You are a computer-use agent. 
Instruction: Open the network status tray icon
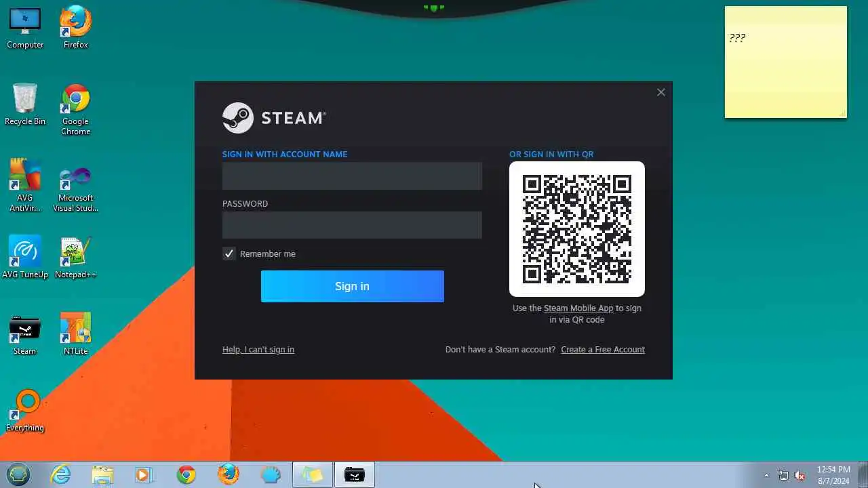[x=783, y=475]
